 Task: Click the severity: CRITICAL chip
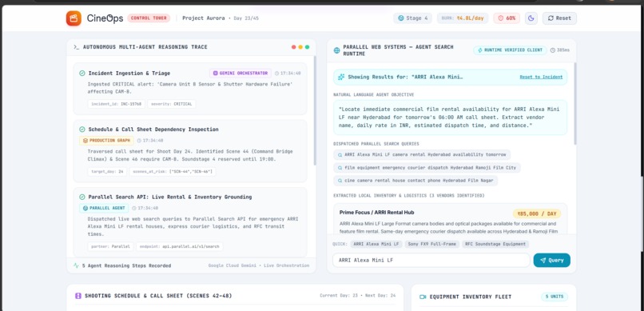click(x=171, y=104)
